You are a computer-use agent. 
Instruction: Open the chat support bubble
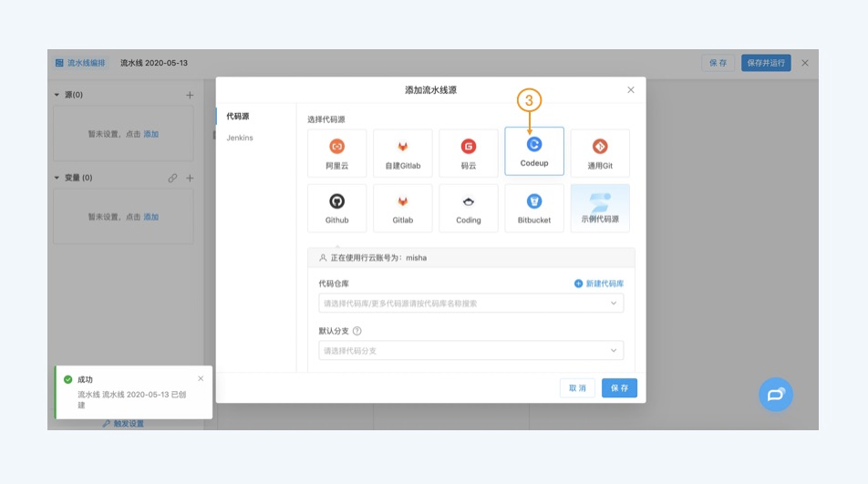click(x=776, y=395)
